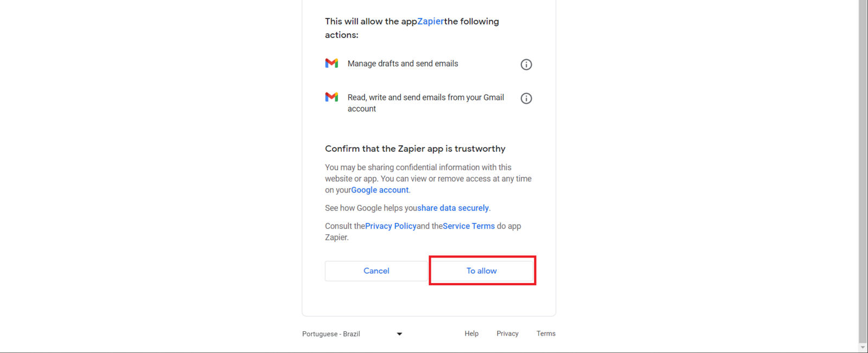868x353 pixels.
Task: Follow the share data securely link
Action: (453, 208)
